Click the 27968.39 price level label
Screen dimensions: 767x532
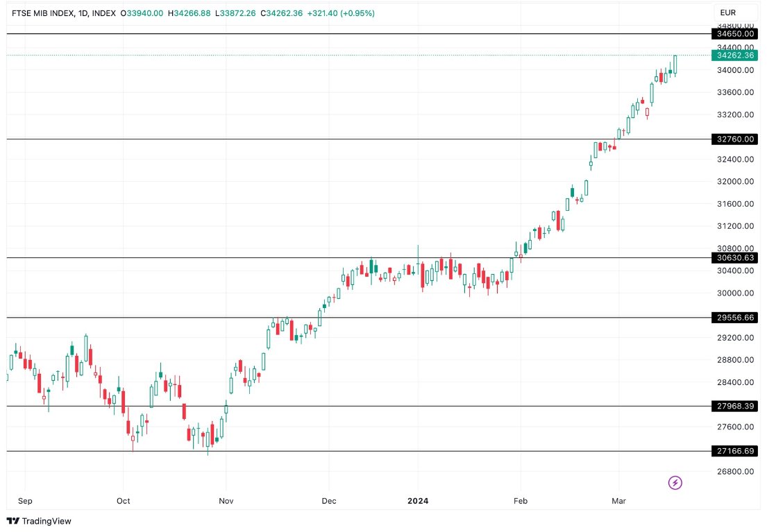734,406
